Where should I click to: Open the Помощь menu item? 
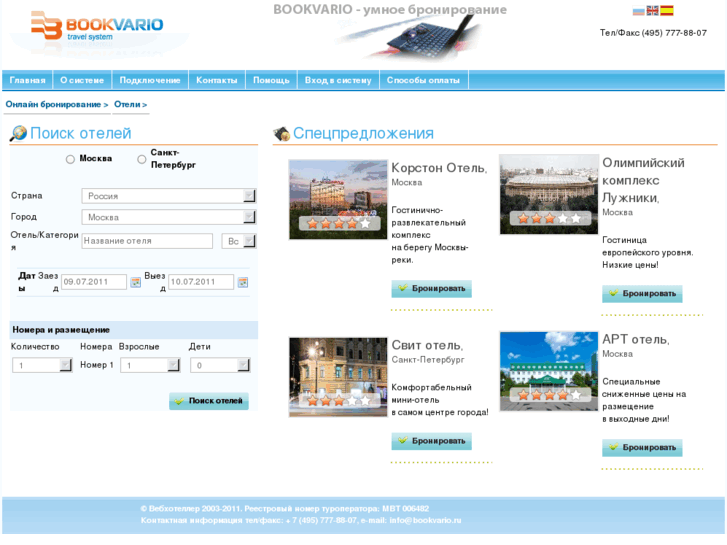coord(271,80)
